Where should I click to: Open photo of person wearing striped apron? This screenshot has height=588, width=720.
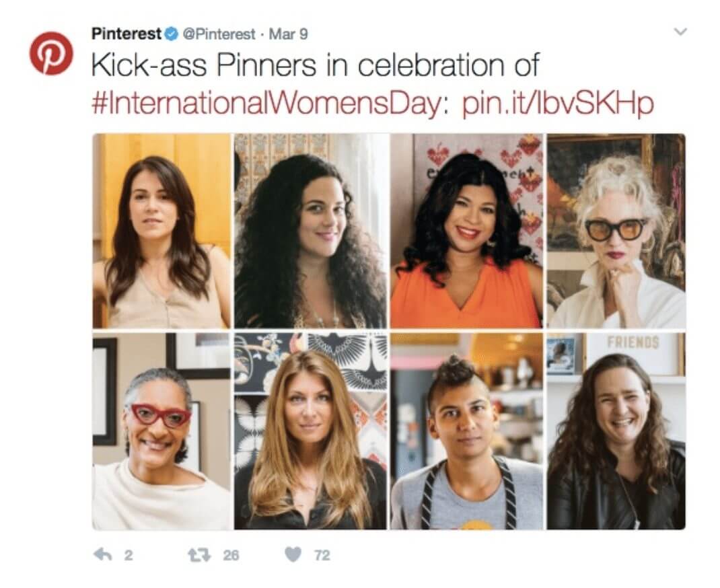click(x=466, y=431)
